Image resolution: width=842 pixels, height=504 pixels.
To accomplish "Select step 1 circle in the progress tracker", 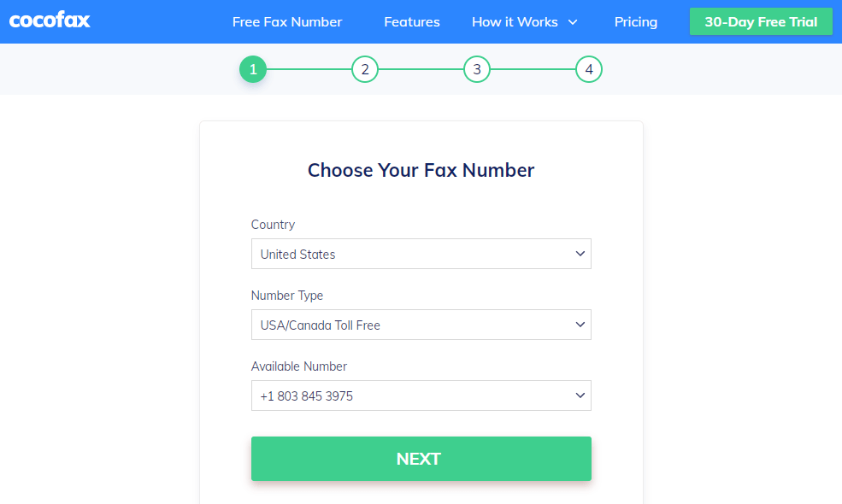I will tap(253, 69).
